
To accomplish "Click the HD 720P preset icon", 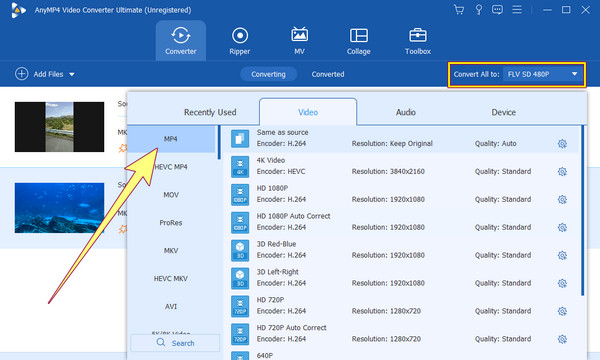I will (240, 306).
